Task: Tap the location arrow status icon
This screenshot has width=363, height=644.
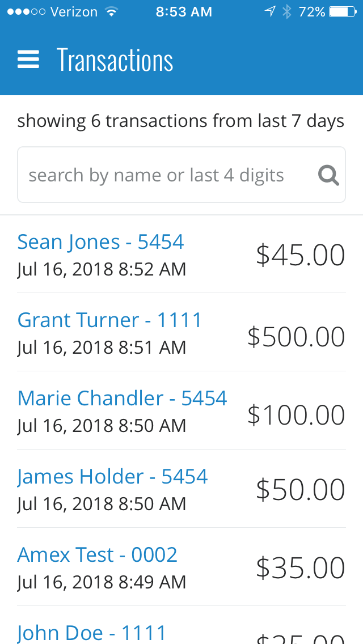Action: coord(270,11)
